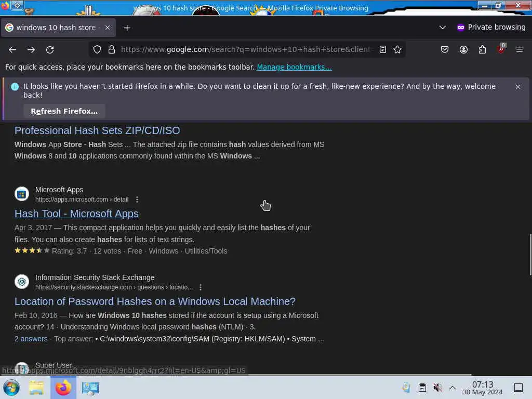Unmute the volume tray icon
Image resolution: width=532 pixels, height=399 pixels.
pos(437,388)
